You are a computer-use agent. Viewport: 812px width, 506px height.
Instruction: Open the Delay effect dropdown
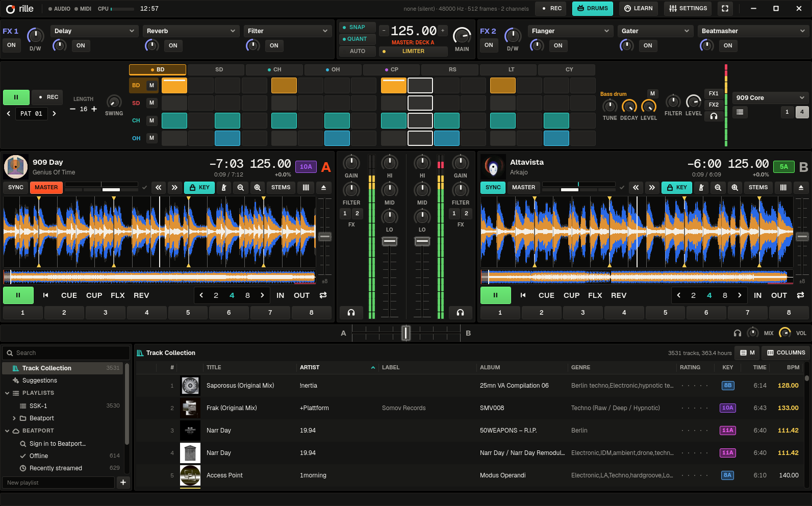(94, 31)
